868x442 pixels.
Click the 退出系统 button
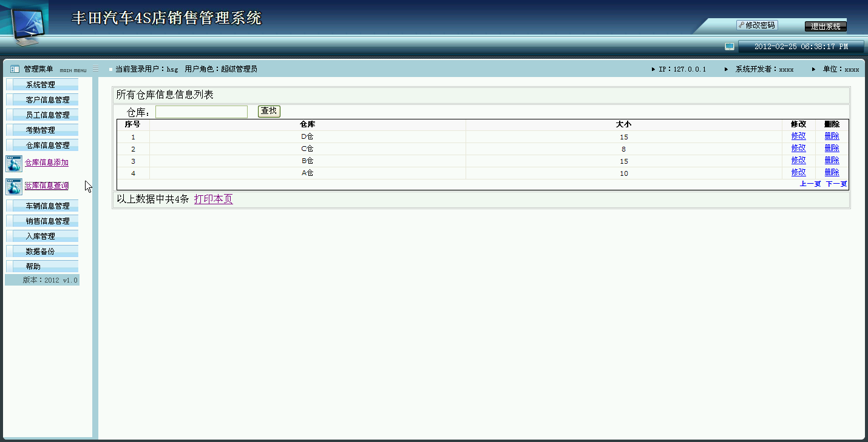(826, 27)
